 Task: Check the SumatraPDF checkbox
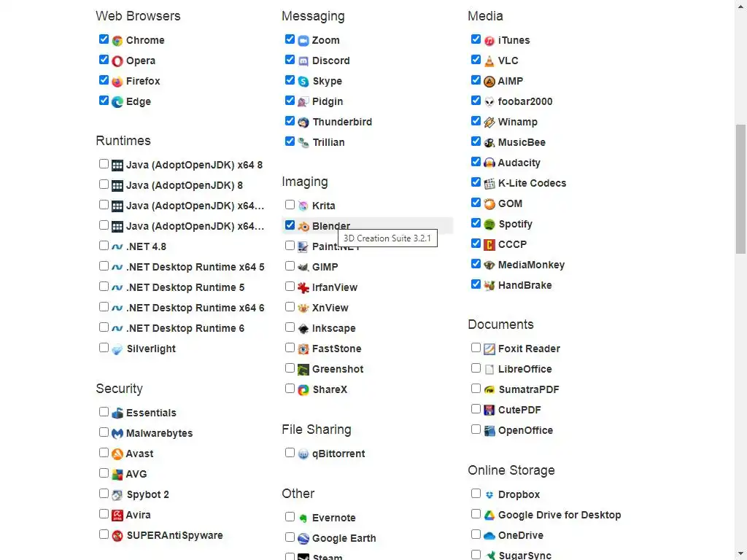[x=476, y=389]
